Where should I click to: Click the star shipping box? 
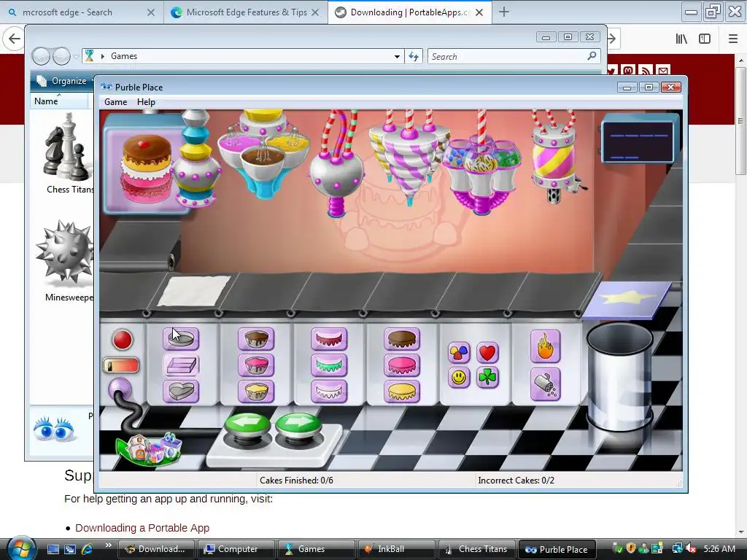pyautogui.click(x=627, y=300)
